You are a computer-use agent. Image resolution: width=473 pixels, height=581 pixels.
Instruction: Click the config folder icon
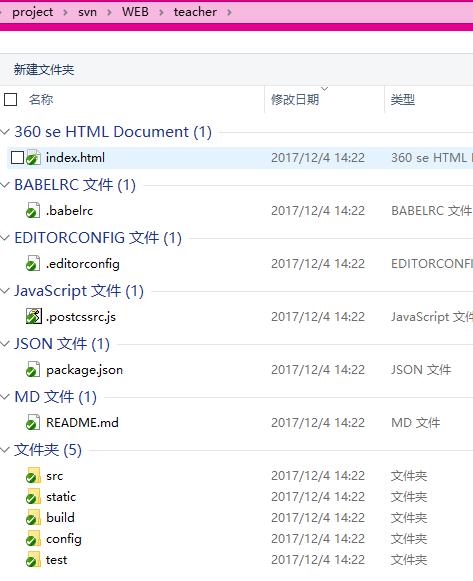(x=33, y=539)
